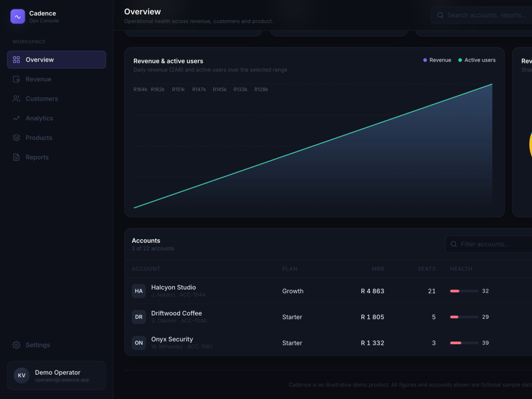
Task: Click Driftwood Coffee's health bar
Action: 464,317
